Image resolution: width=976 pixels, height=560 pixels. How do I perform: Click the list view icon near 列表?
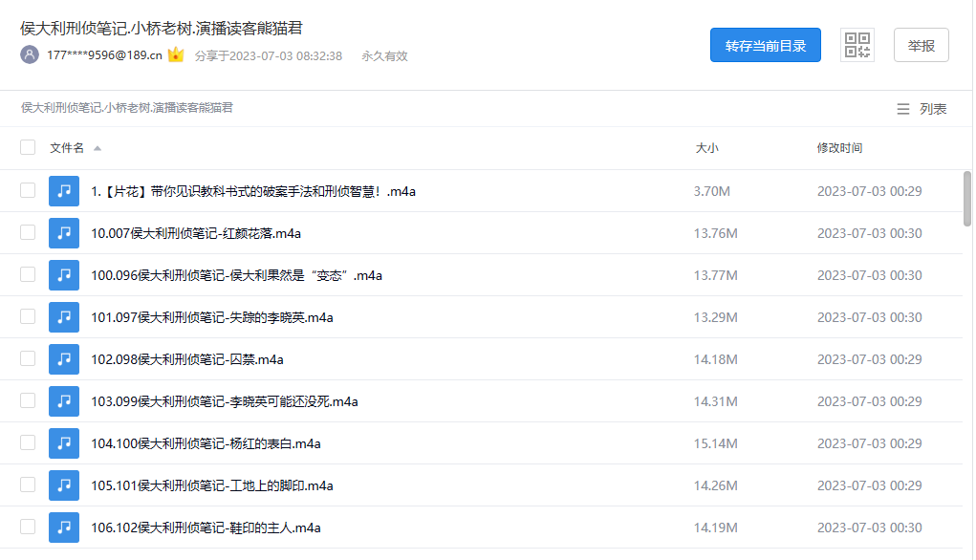tap(903, 108)
